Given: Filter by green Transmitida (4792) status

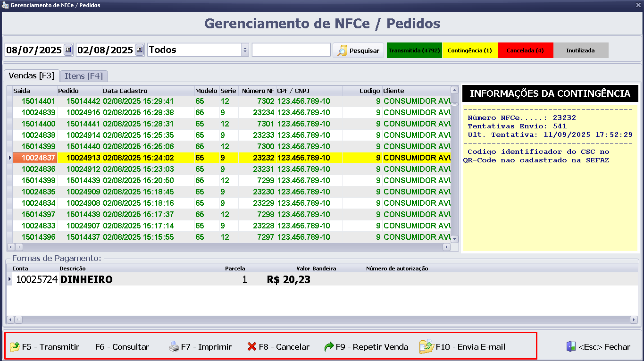Looking at the screenshot, I should pyautogui.click(x=414, y=50).
